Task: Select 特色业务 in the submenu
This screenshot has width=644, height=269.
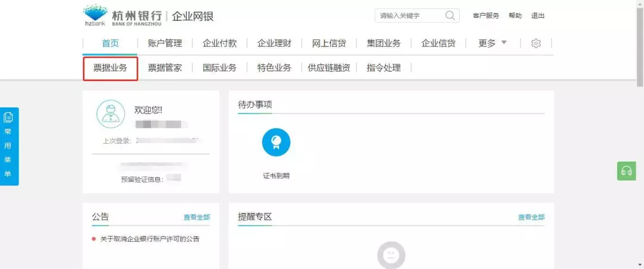Action: 274,68
